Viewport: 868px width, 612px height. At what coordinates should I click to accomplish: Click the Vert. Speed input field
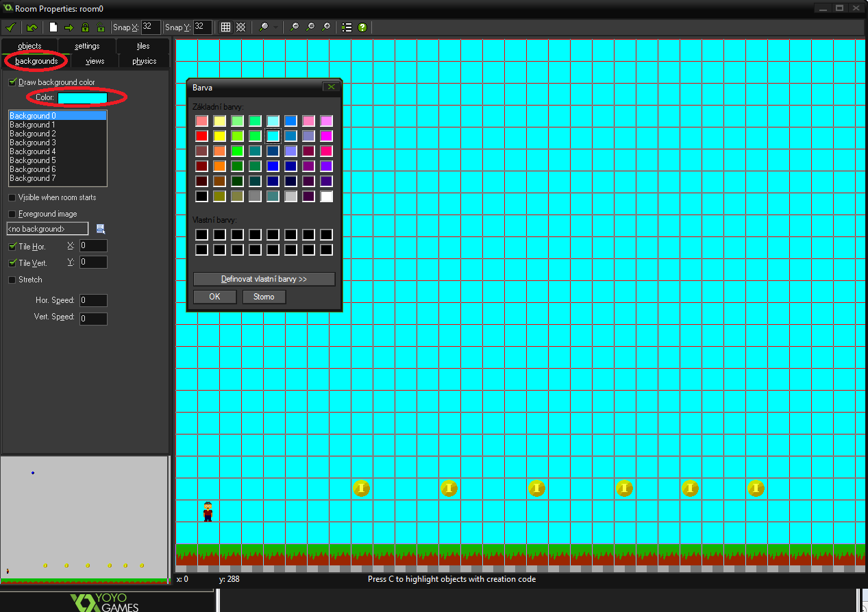[93, 318]
